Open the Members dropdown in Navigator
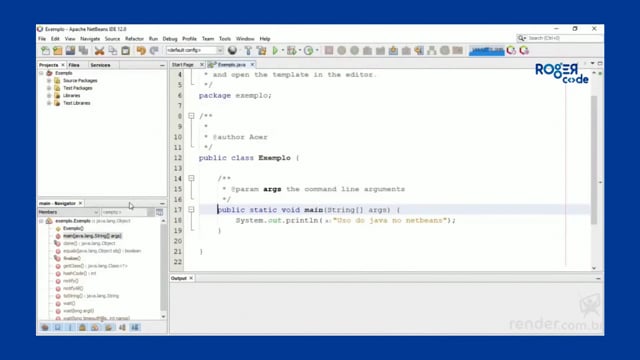640x360 pixels. (69, 212)
